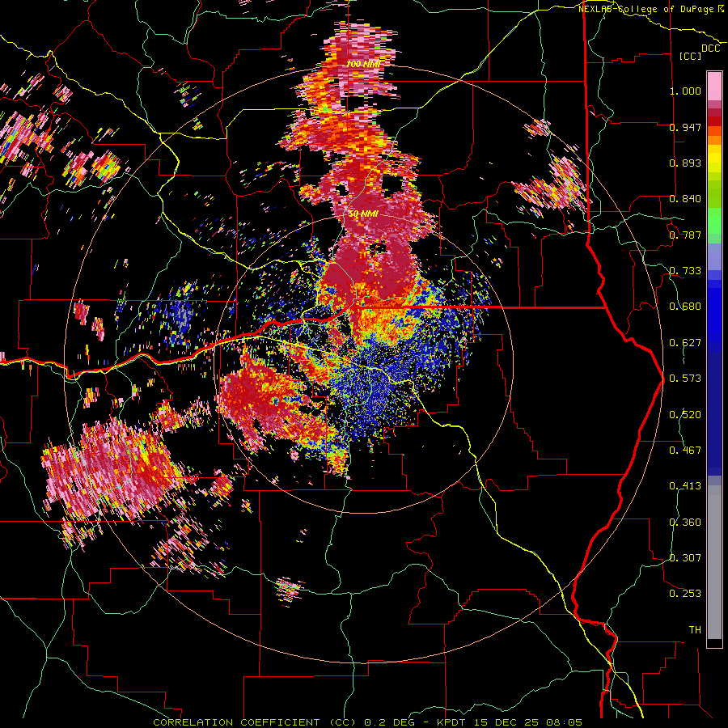
Task: Click the 0.360 legend value
Action: 685,523
